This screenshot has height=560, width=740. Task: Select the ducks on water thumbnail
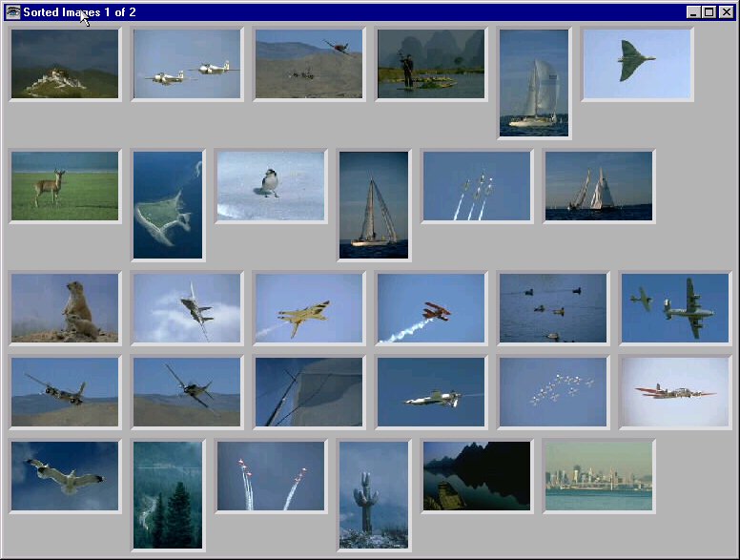[x=553, y=308]
